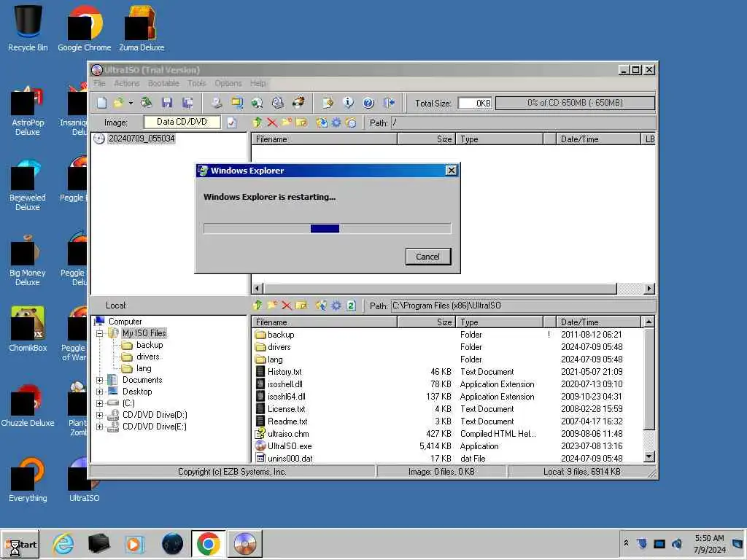This screenshot has width=747, height=560.
Task: Click the green refresh icon in Local toolbar
Action: coord(351,306)
